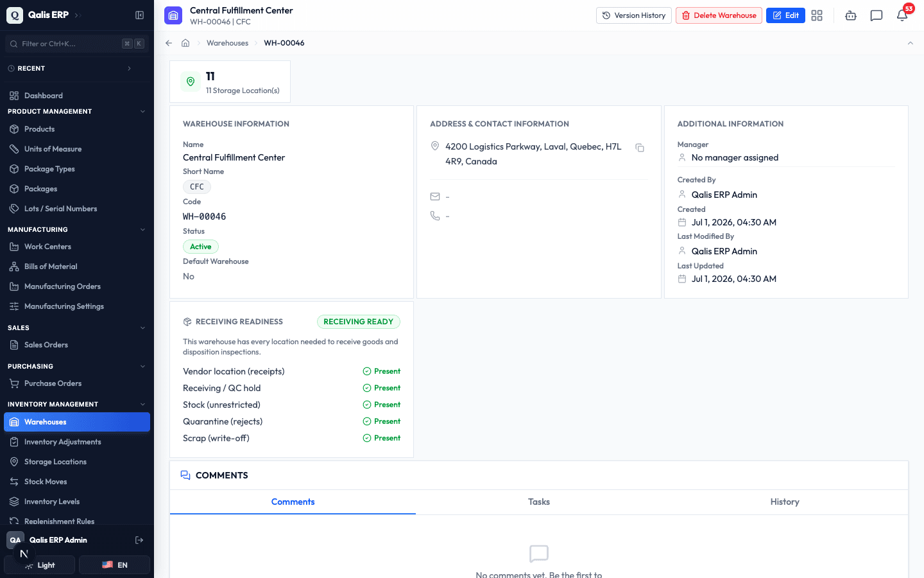
Task: Open the notifications bell
Action: pos(902,15)
